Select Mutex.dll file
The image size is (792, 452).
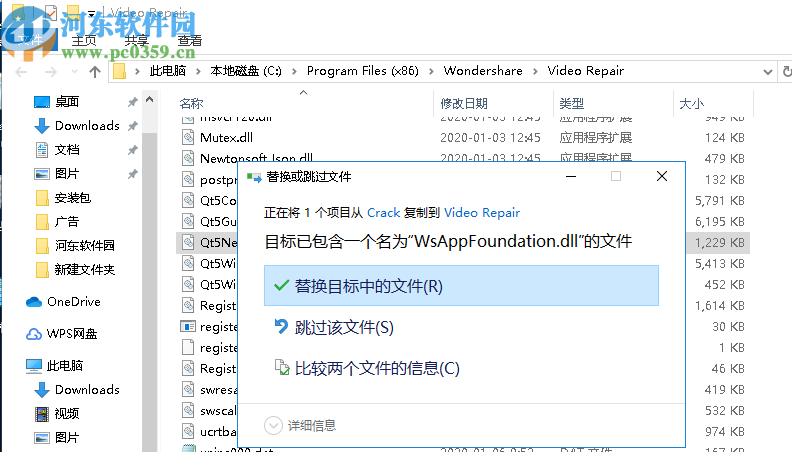(x=226, y=137)
